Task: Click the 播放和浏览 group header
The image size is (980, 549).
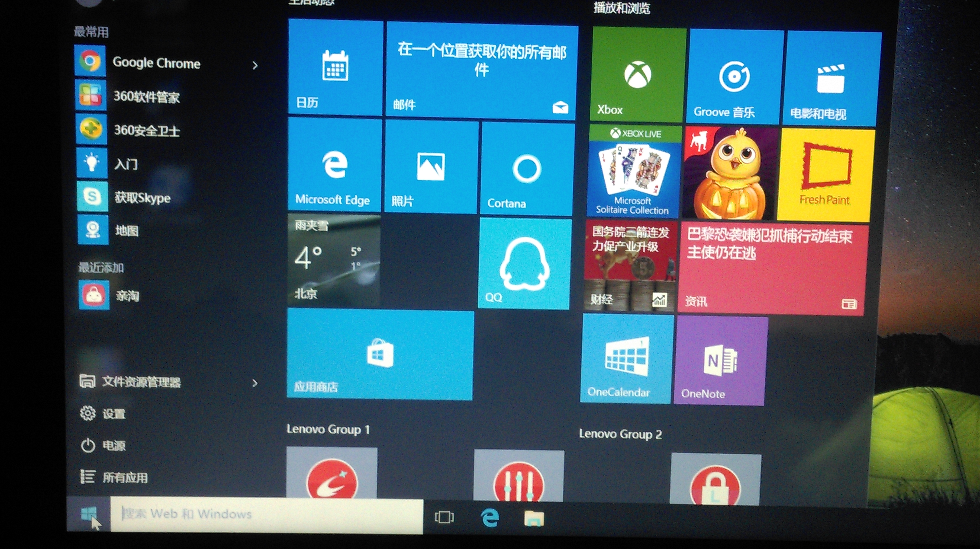Action: tap(622, 8)
